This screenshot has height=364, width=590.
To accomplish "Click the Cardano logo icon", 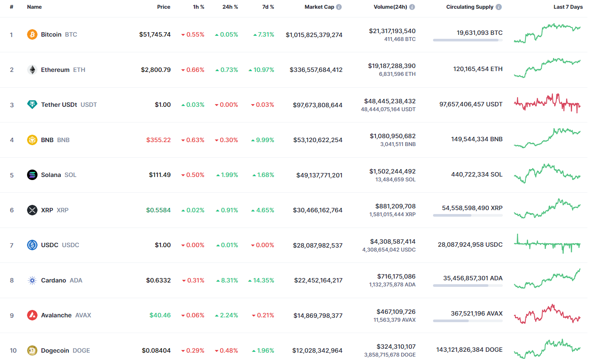I will pos(32,280).
